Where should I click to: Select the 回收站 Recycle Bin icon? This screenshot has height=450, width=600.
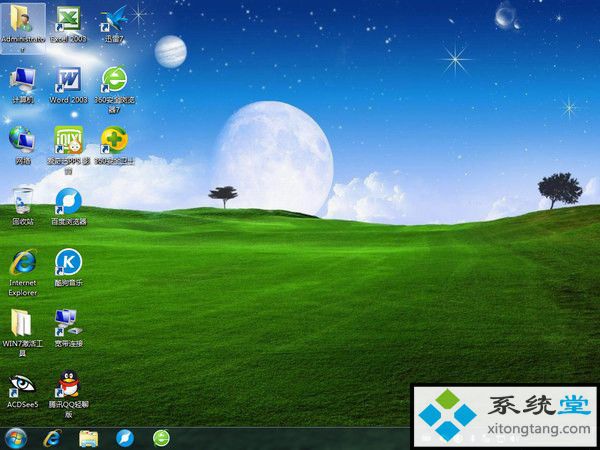[x=23, y=206]
